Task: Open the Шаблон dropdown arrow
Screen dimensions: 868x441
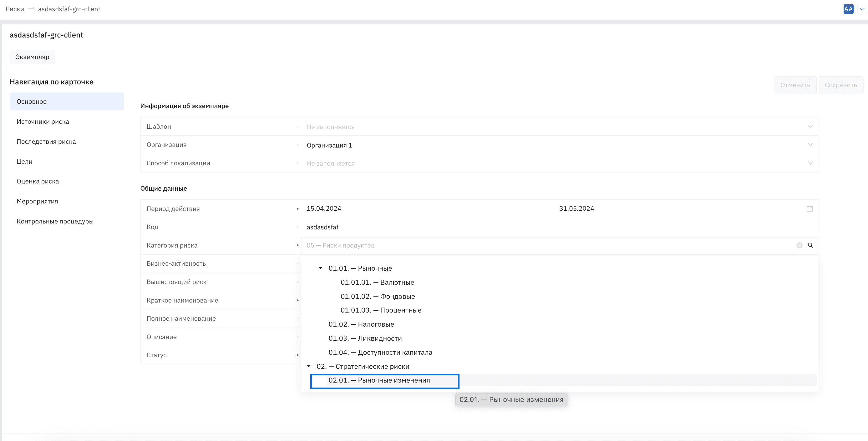Action: click(x=810, y=127)
